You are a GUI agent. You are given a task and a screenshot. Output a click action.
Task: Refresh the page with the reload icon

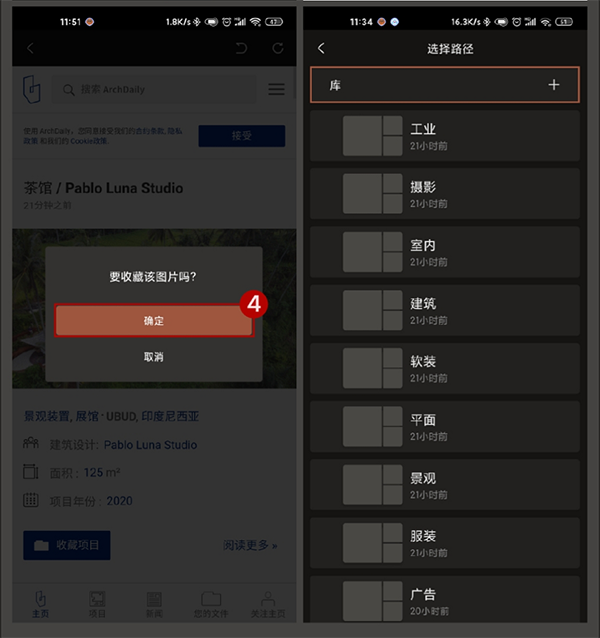point(278,48)
